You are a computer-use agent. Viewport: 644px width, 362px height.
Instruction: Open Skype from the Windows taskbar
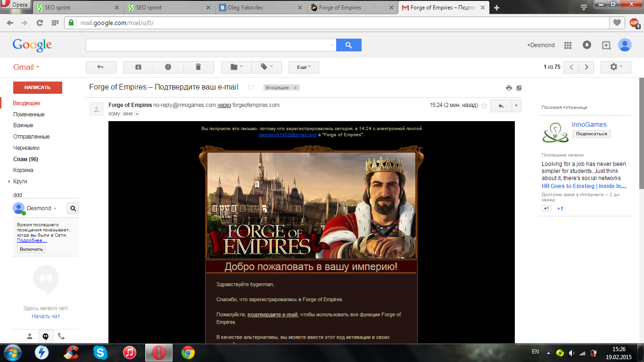coord(100,352)
